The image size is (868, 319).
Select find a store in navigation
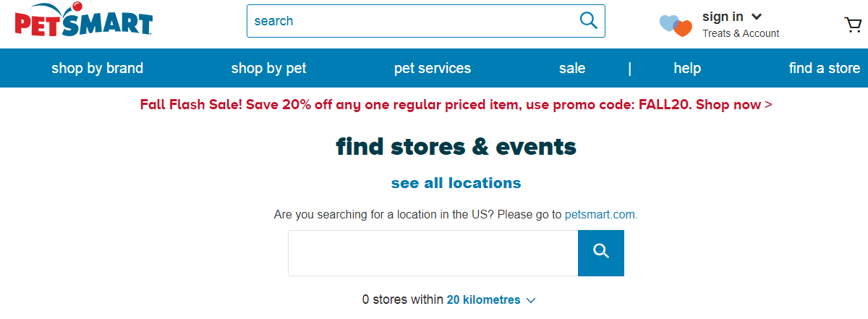825,68
